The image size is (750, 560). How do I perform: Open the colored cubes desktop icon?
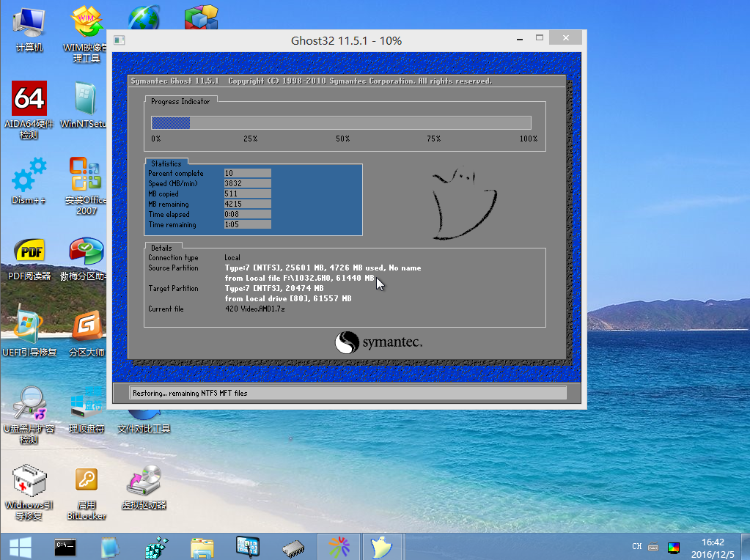pos(202,17)
